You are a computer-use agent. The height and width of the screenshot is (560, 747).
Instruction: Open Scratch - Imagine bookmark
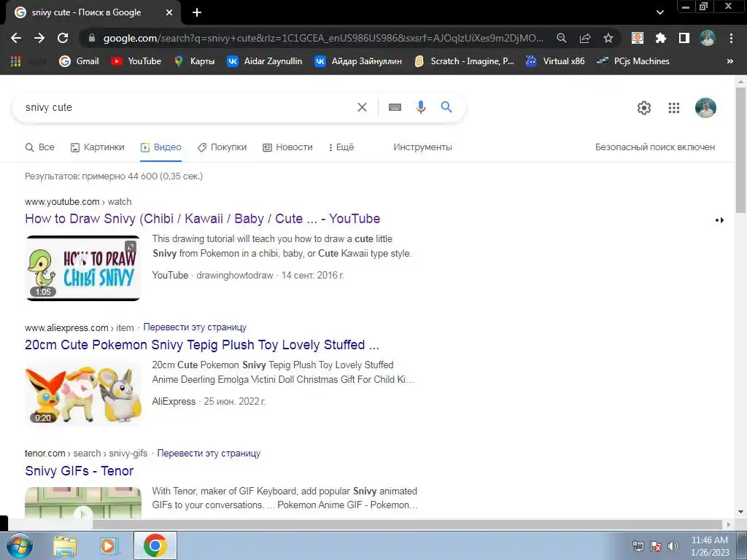465,61
